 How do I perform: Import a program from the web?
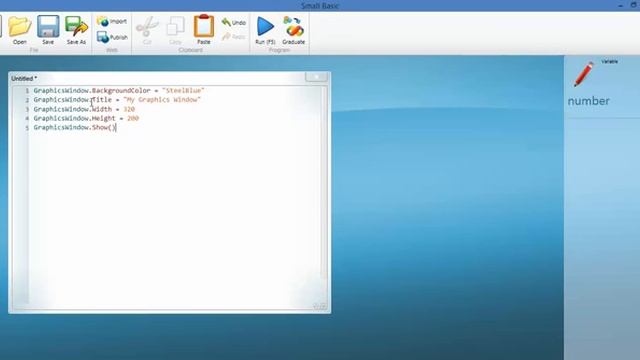point(112,21)
